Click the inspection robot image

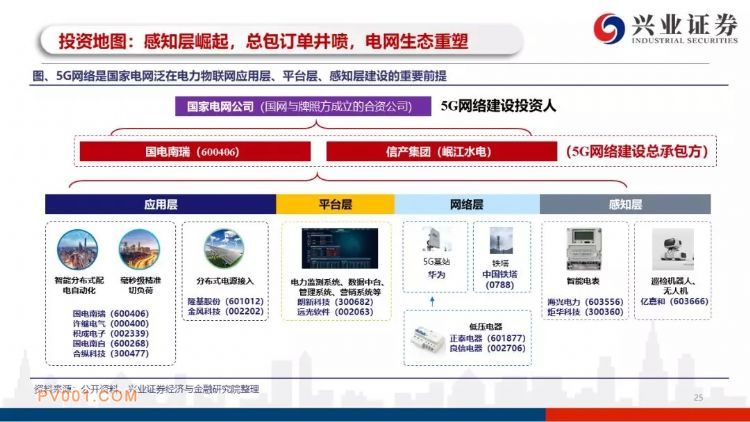[673, 249]
